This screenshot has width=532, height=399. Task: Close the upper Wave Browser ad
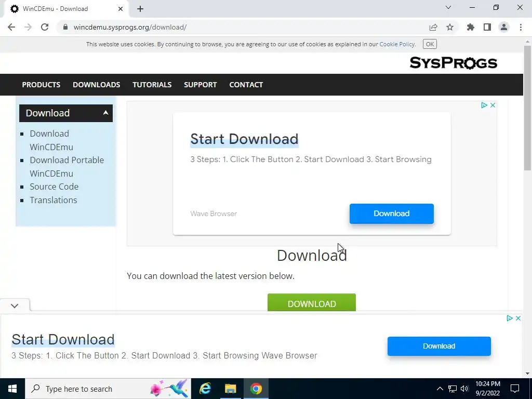click(x=493, y=105)
